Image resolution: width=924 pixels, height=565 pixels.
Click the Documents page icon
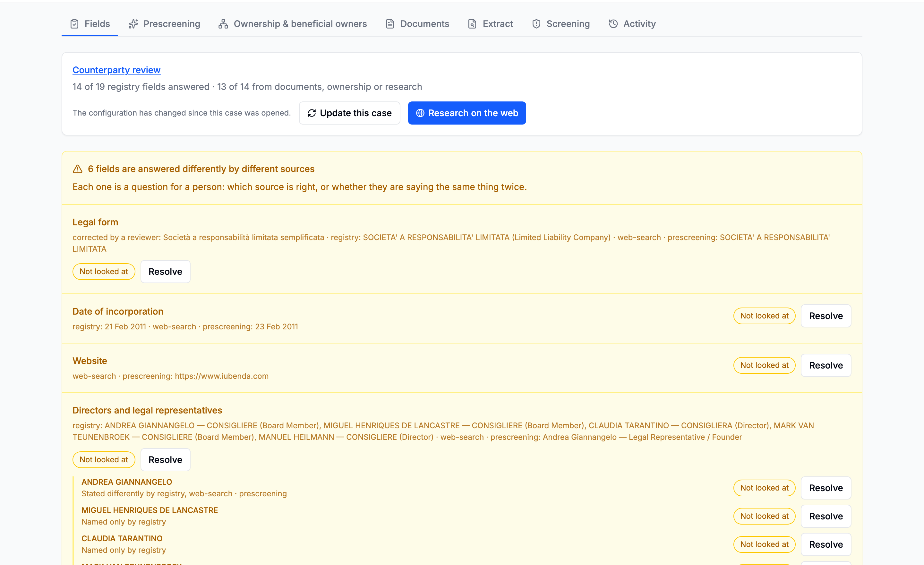[390, 24]
